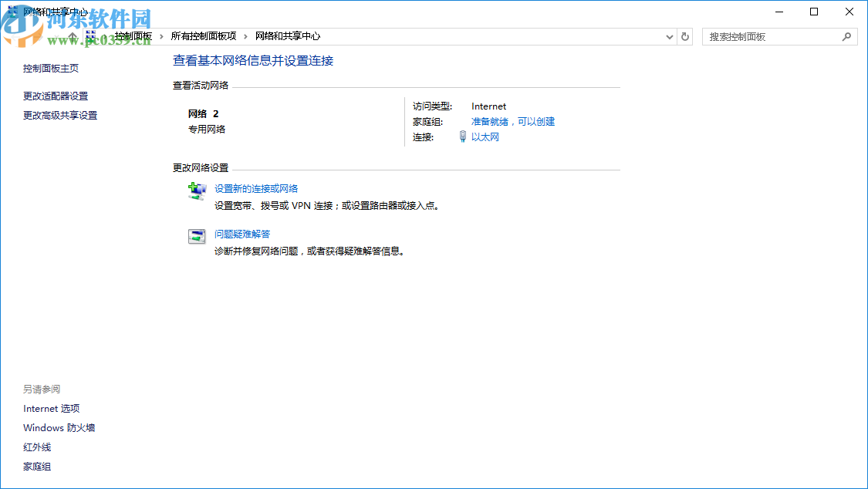Click the refresh icon in the address bar
868x489 pixels.
pyautogui.click(x=685, y=36)
